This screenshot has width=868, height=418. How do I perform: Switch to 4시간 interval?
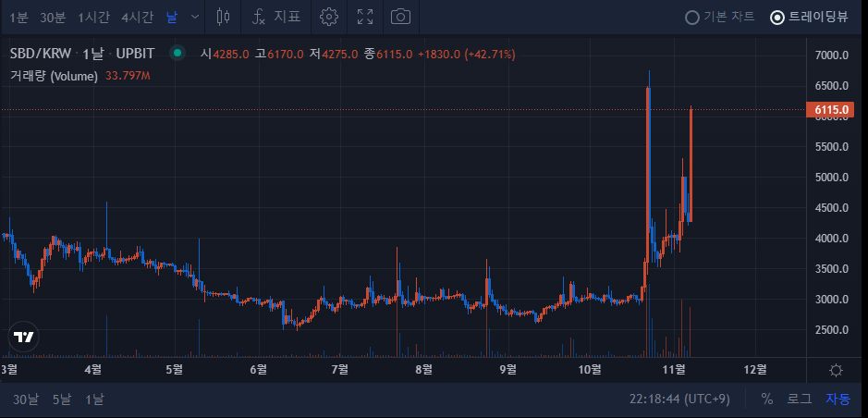(x=138, y=18)
